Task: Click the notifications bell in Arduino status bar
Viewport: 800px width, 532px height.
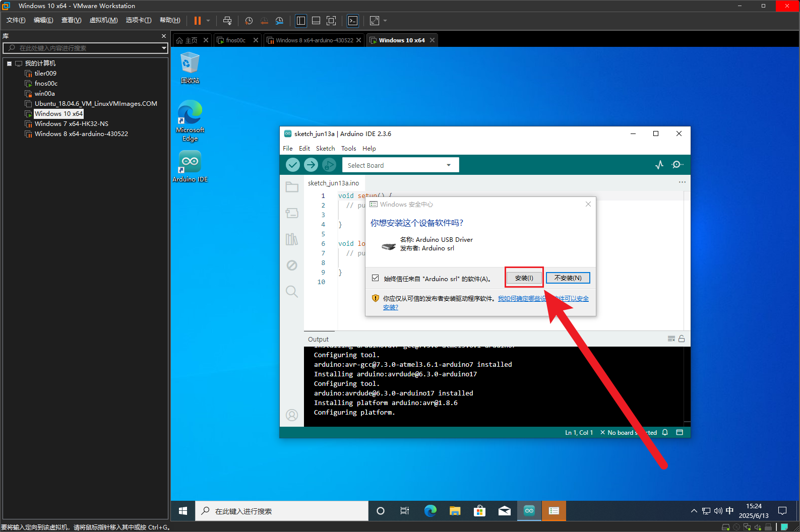Action: point(665,432)
